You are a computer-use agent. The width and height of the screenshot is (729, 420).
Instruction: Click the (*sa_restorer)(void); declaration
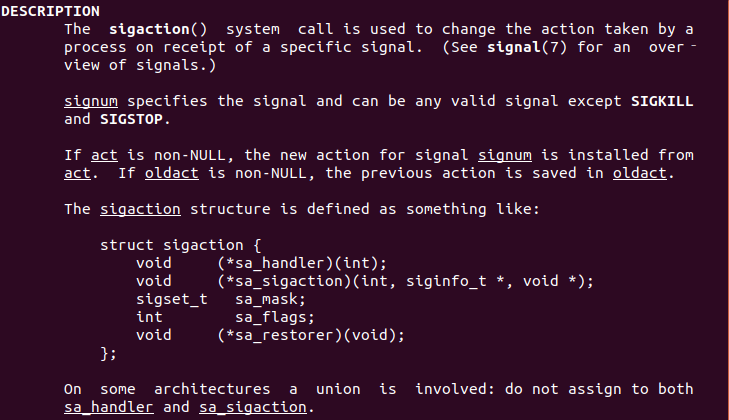click(x=311, y=335)
